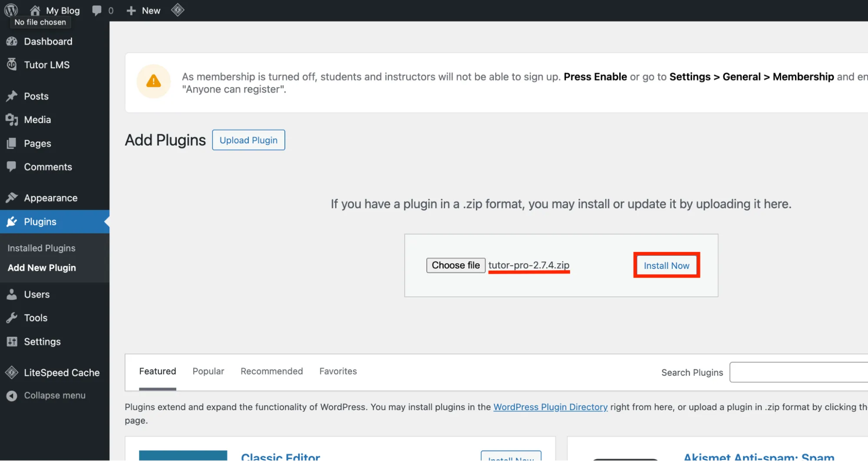Open the Tutor LMS menu
The width and height of the screenshot is (868, 461).
coord(47,65)
